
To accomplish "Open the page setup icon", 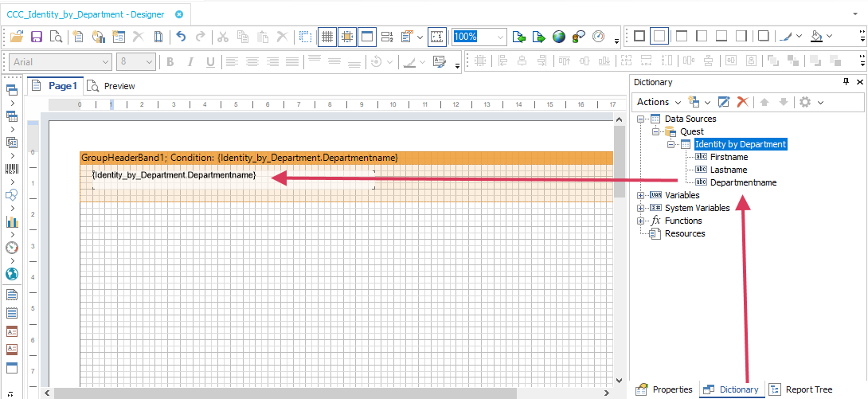I will 158,37.
